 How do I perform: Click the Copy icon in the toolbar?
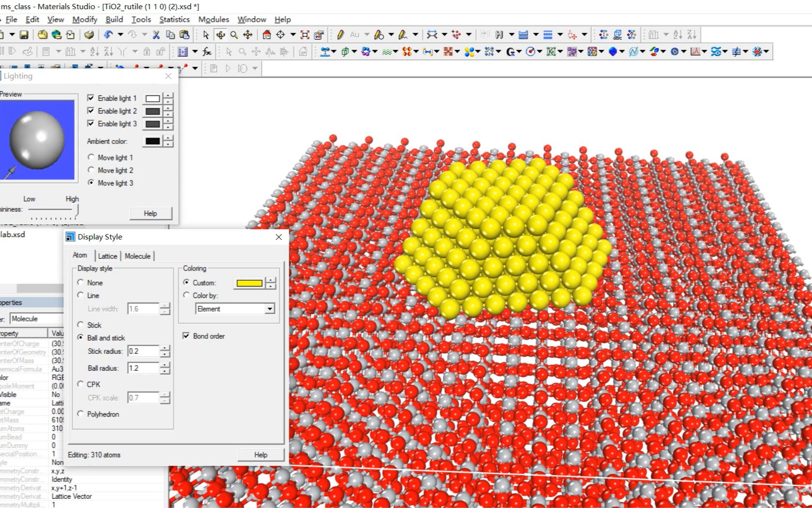click(x=170, y=35)
